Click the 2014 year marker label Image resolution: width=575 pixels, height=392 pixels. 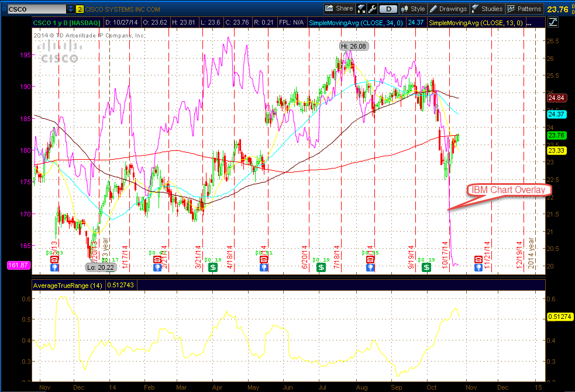click(x=531, y=253)
